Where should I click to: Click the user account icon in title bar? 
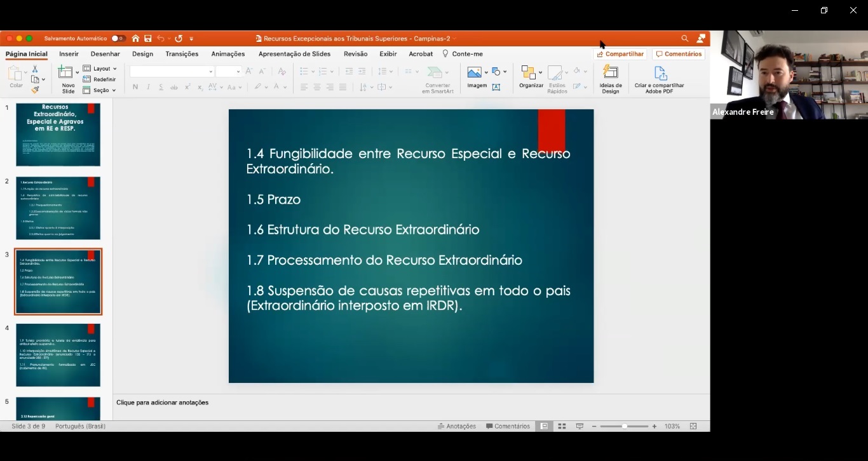tap(701, 39)
